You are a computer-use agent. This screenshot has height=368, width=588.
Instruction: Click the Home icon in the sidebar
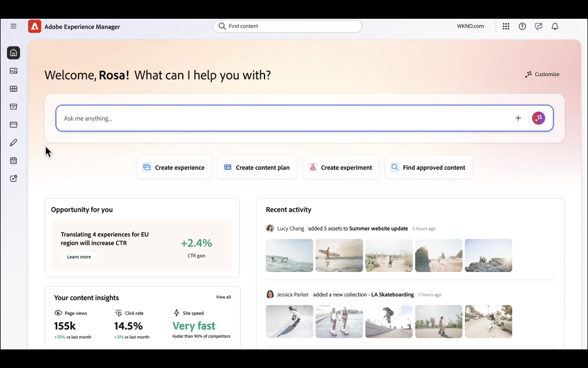click(13, 53)
